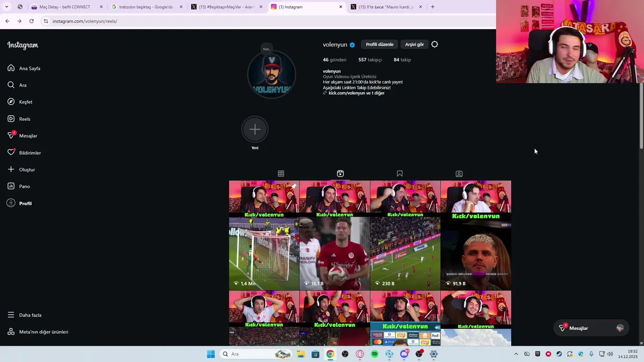This screenshot has width=644, height=362.
Task: Click the microphone tray icon
Action: coord(591,354)
